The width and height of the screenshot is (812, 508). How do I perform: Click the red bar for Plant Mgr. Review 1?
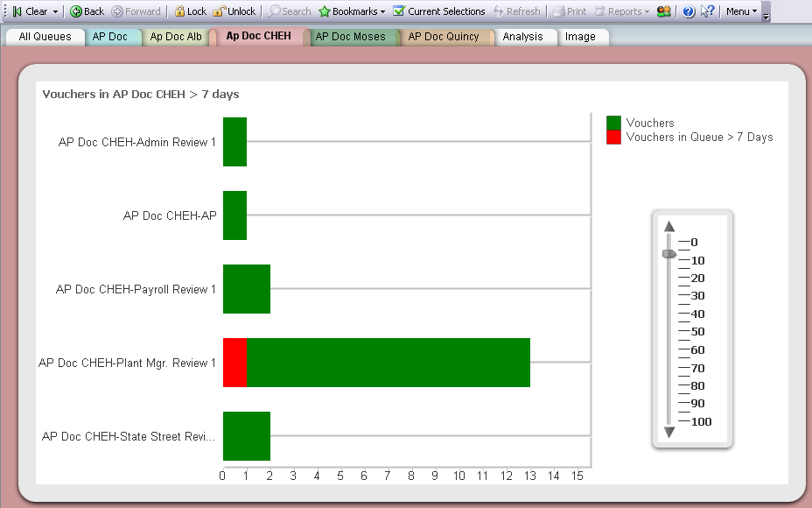(x=234, y=363)
